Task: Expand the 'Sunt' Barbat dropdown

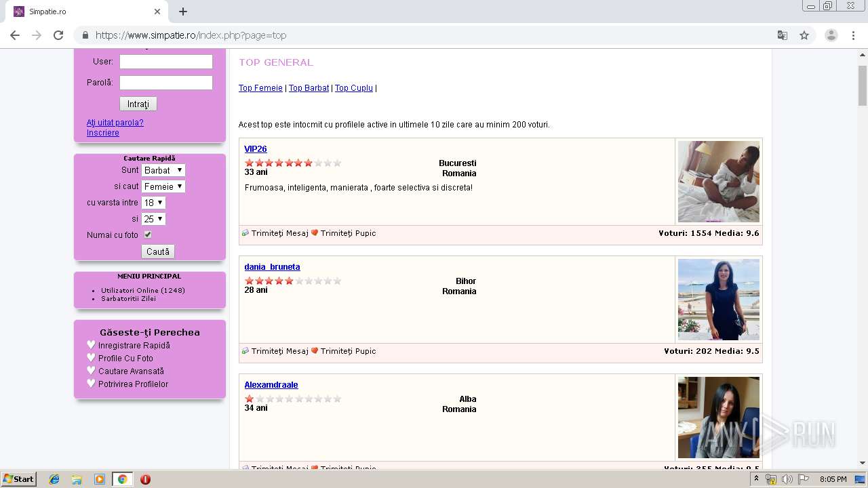Action: click(x=163, y=170)
